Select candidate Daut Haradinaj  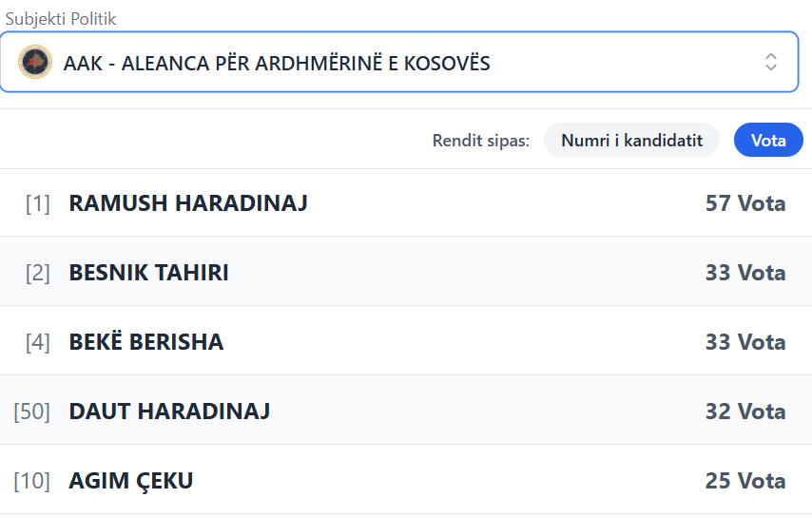(x=169, y=412)
